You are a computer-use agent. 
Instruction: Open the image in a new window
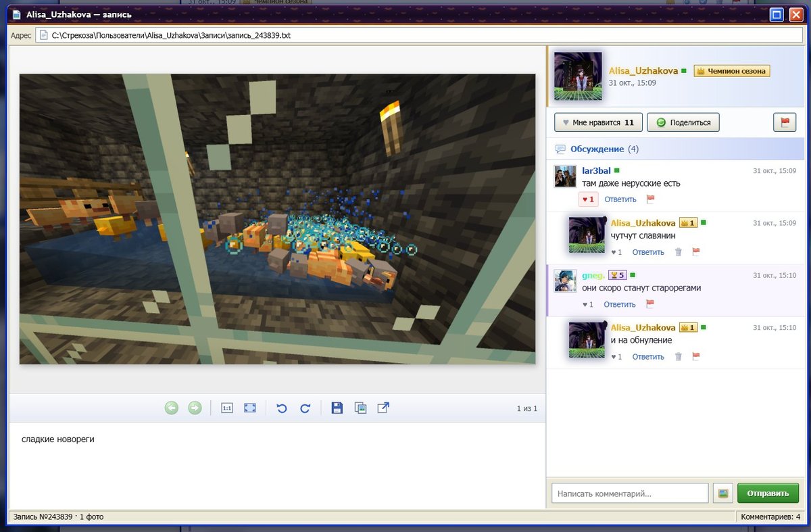pos(383,408)
